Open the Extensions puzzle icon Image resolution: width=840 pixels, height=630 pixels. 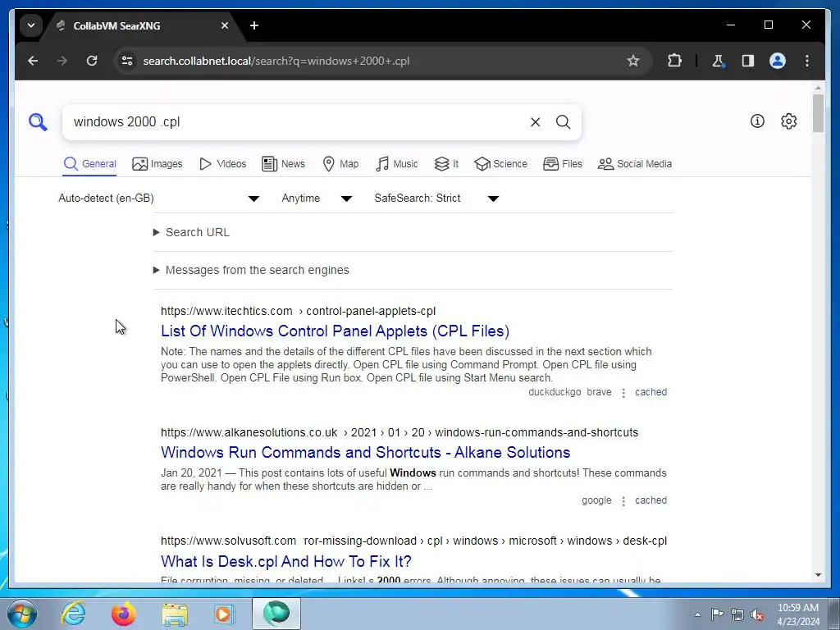(x=674, y=61)
